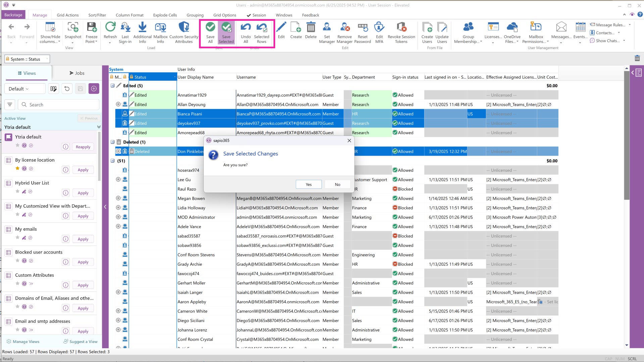This screenshot has height=362, width=644.
Task: Toggle favorite star for By license location
Action: pyautogui.click(x=17, y=168)
